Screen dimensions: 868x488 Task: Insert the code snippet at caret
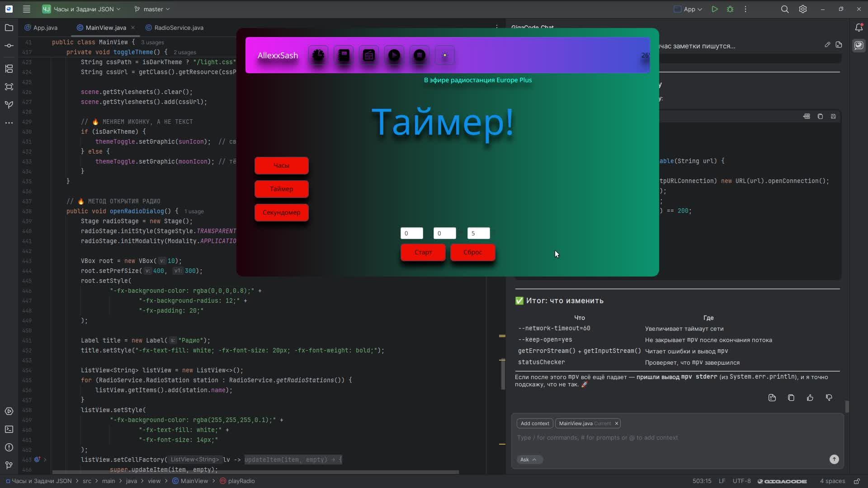[807, 117]
